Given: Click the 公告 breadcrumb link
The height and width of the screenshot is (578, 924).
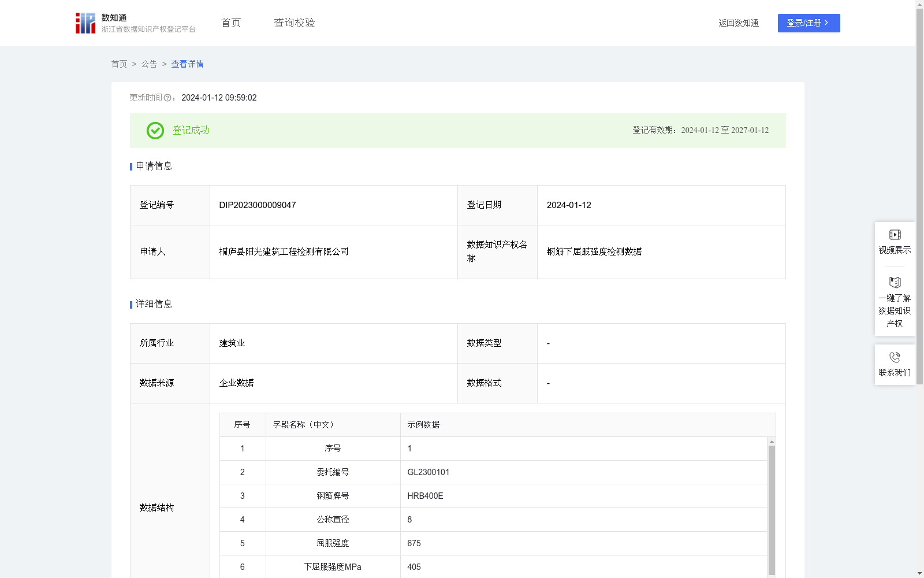Looking at the screenshot, I should point(149,64).
